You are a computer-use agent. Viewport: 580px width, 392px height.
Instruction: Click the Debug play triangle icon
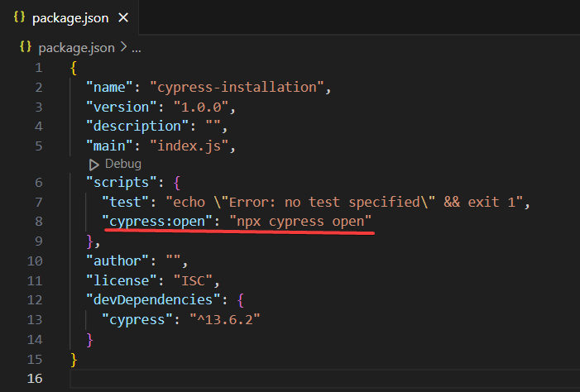[93, 165]
